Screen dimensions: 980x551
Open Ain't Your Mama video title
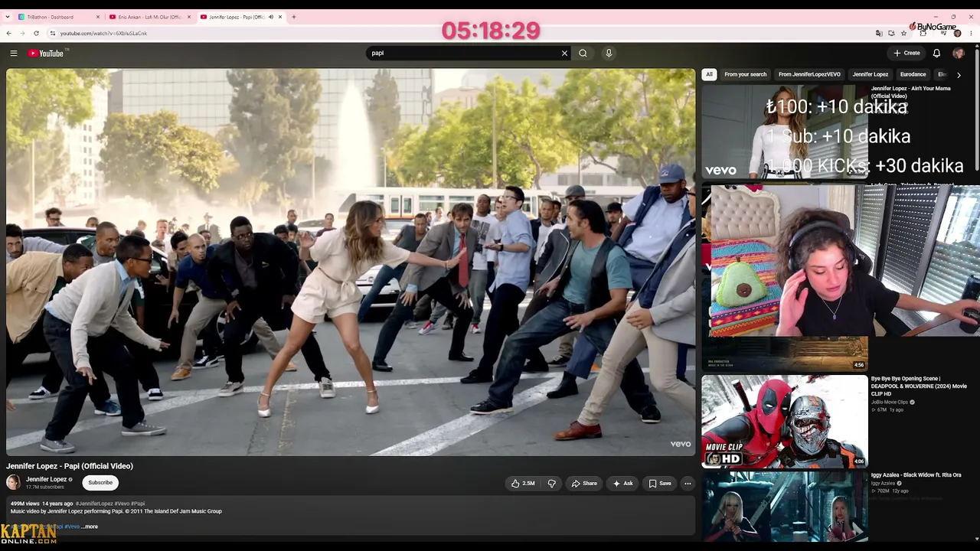(x=910, y=92)
